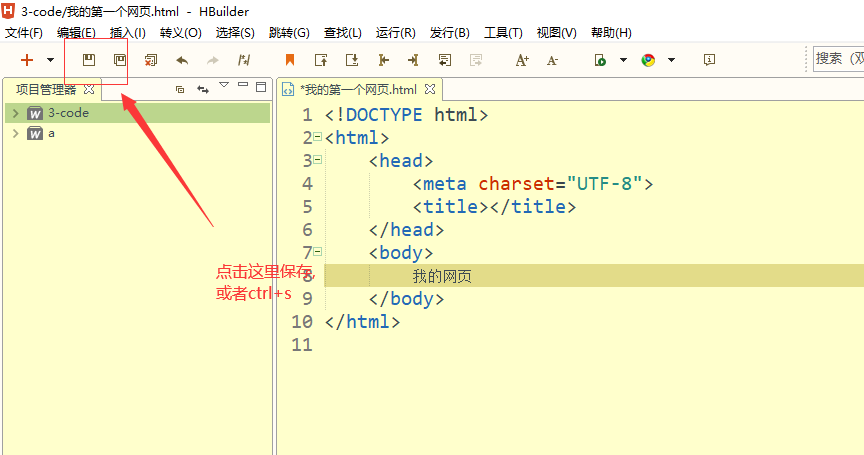Click the <!DOCTYPE html> line of code

click(x=407, y=115)
